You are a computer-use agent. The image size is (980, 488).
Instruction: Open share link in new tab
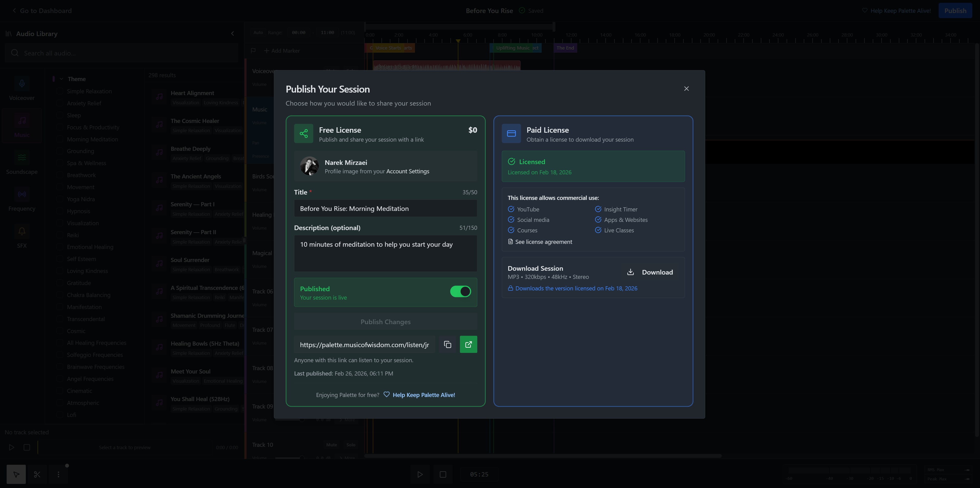pyautogui.click(x=468, y=345)
